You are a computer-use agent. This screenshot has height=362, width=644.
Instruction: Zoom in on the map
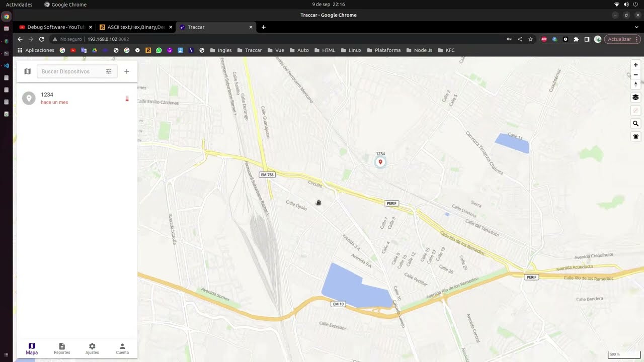tap(635, 65)
